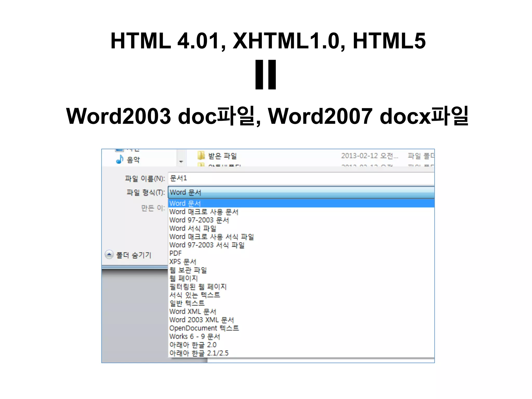Choose Works 6 - 9 문서 format

(301, 336)
